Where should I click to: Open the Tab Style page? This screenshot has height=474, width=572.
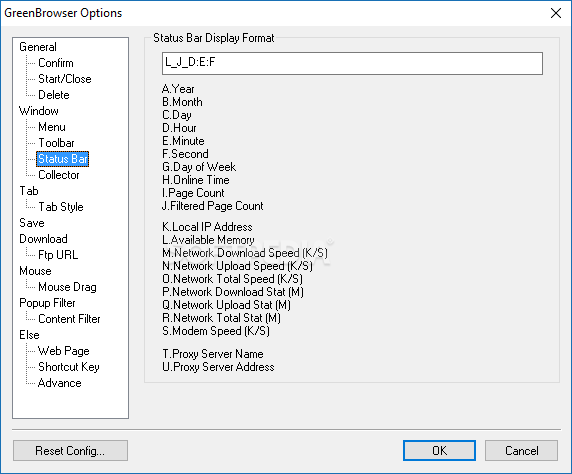coord(61,207)
